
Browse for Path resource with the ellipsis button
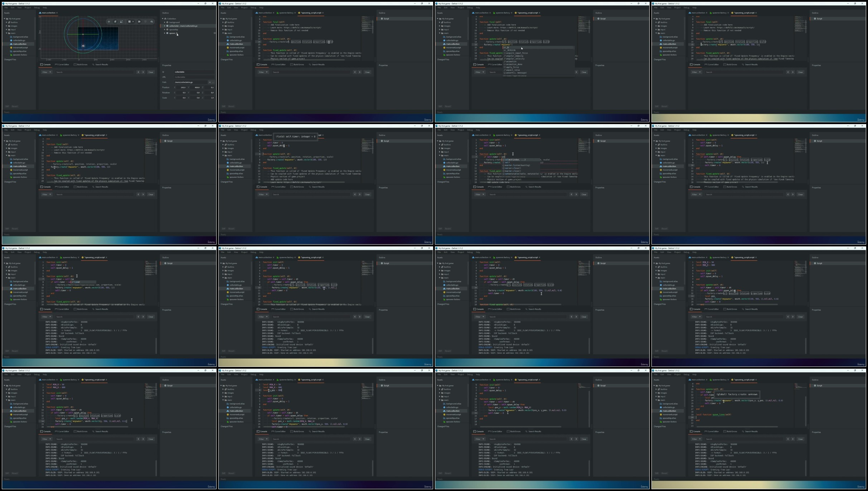click(213, 82)
